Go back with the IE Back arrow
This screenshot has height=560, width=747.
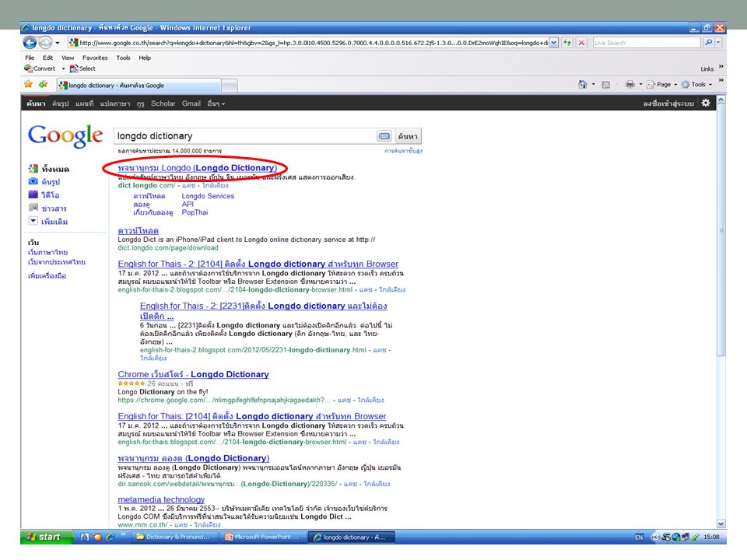pyautogui.click(x=30, y=43)
